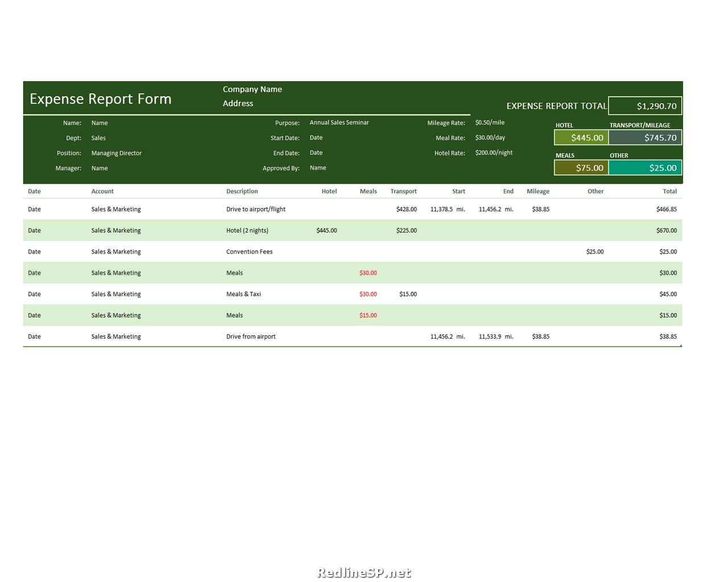Click the Meal Rate value $30.00/day

tap(490, 138)
